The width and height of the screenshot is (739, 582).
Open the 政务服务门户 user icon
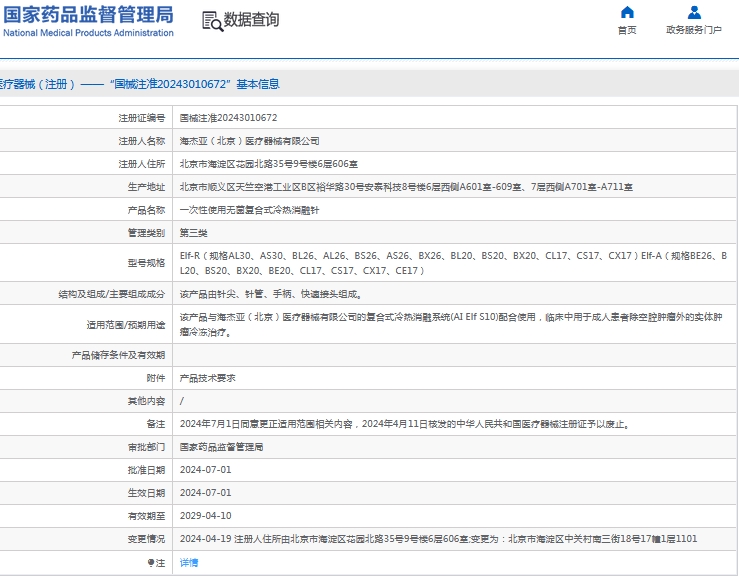tap(694, 12)
